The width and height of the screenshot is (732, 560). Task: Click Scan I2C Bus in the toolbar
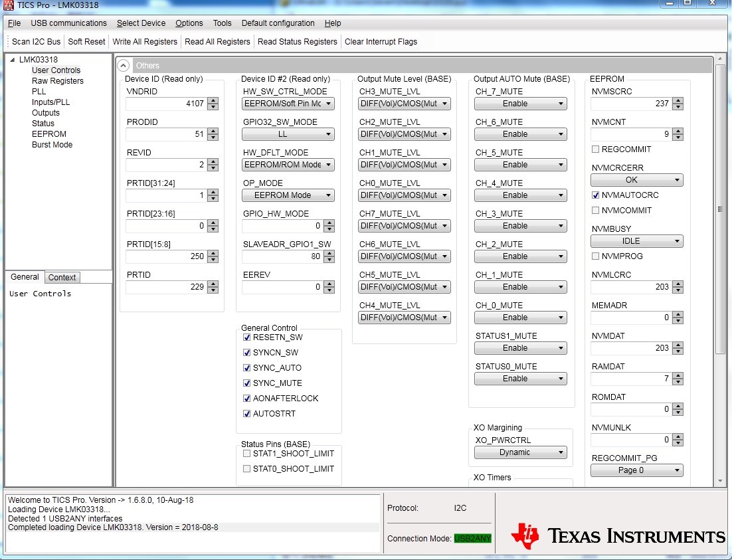[37, 42]
